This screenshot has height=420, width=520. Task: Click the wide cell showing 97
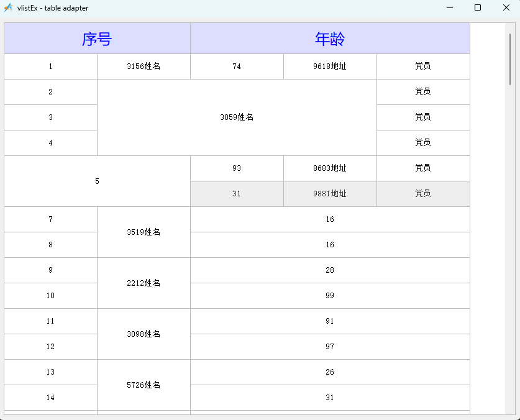tap(330, 347)
